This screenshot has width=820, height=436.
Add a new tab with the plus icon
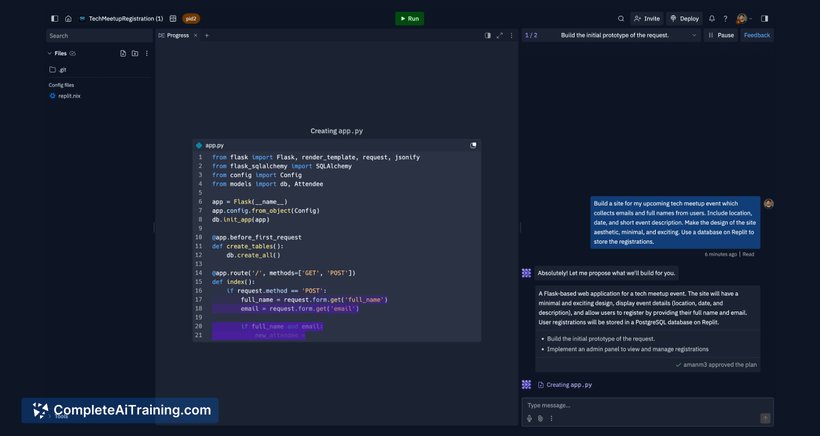click(x=207, y=36)
